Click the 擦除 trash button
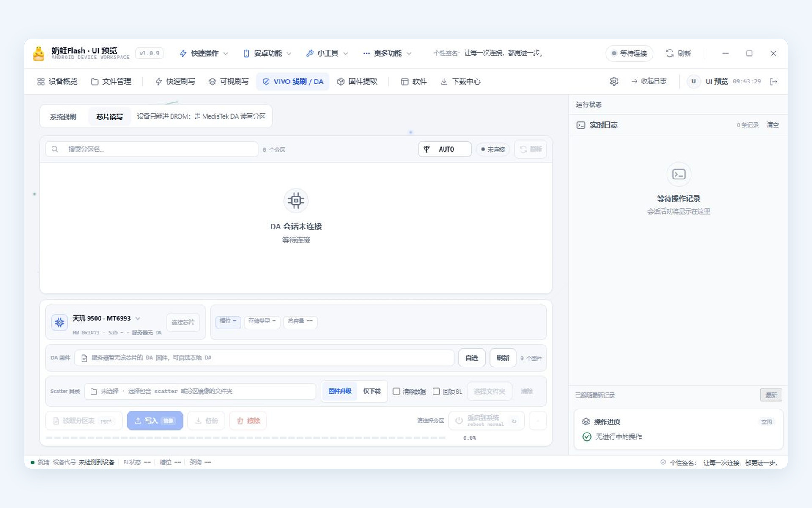This screenshot has width=812, height=508. tap(248, 421)
